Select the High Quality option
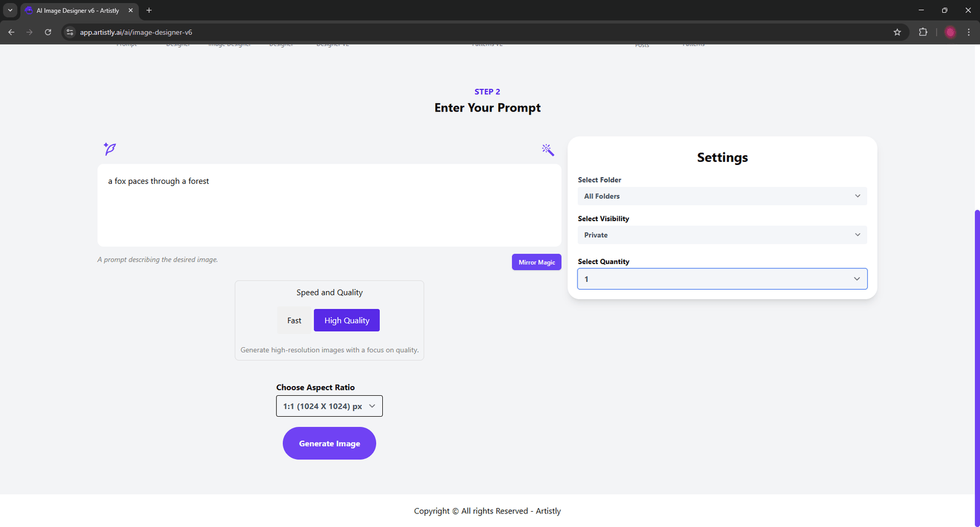Viewport: 980px width, 527px height. [x=347, y=320]
